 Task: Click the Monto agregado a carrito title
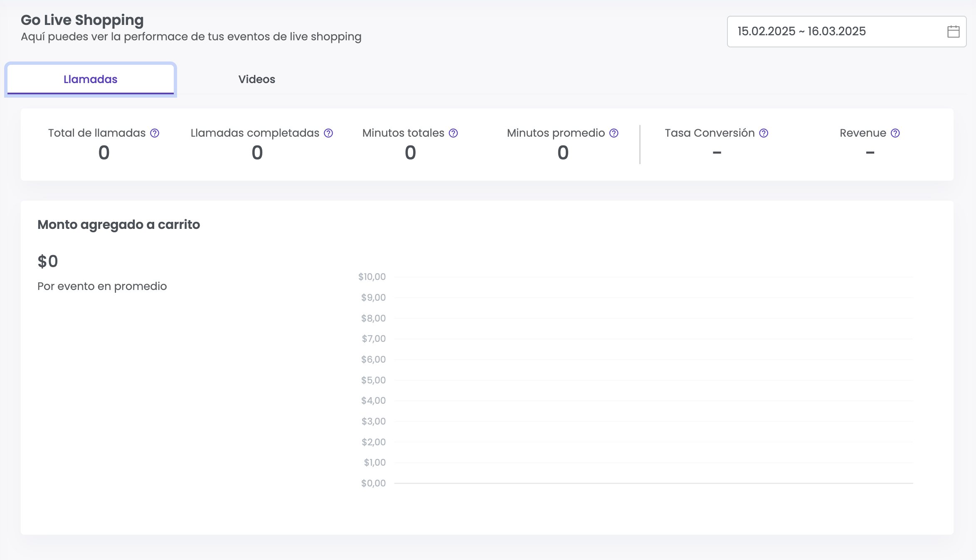point(118,224)
